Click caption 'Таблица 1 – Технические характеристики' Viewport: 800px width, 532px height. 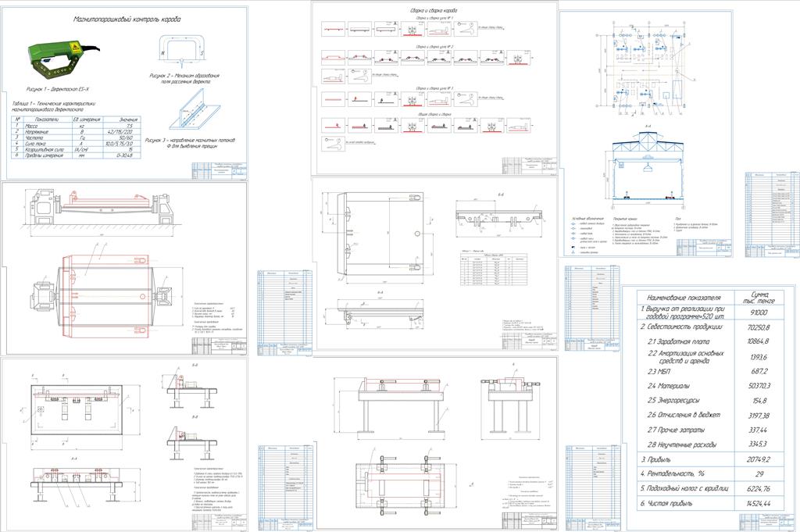click(54, 104)
